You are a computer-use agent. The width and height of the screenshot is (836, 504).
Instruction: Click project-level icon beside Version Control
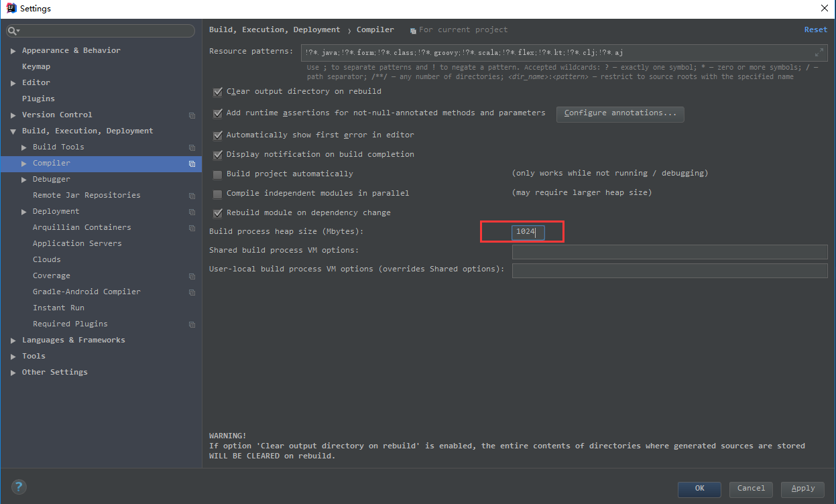click(x=192, y=115)
